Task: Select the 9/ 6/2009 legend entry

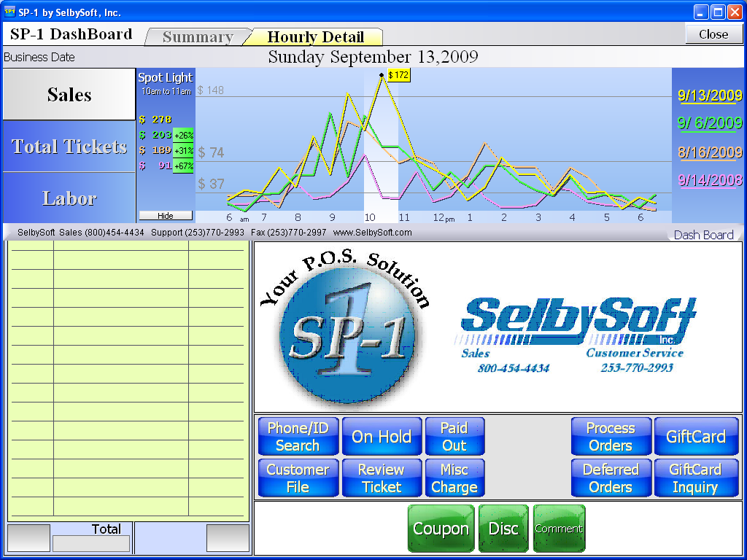Action: point(710,123)
